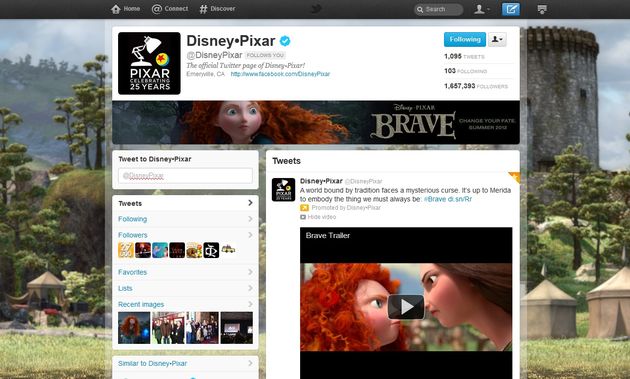Viewport: 630px width, 379px height.
Task: Click the verified badge next to Disney•Pixar
Action: coord(285,41)
